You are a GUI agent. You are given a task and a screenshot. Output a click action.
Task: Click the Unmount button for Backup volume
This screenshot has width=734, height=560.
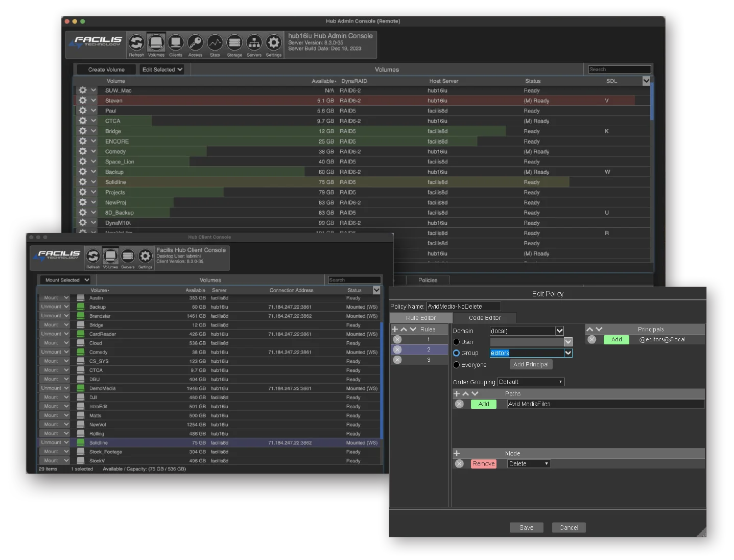51,307
